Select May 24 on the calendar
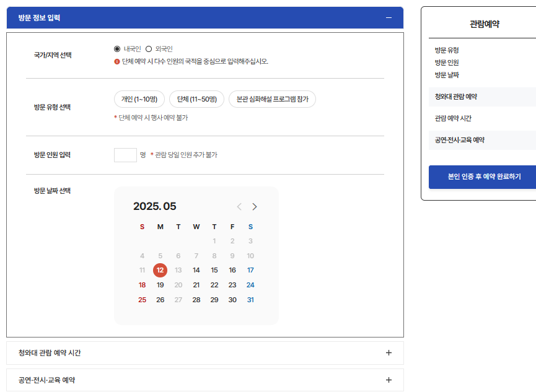536x392 pixels. [250, 284]
